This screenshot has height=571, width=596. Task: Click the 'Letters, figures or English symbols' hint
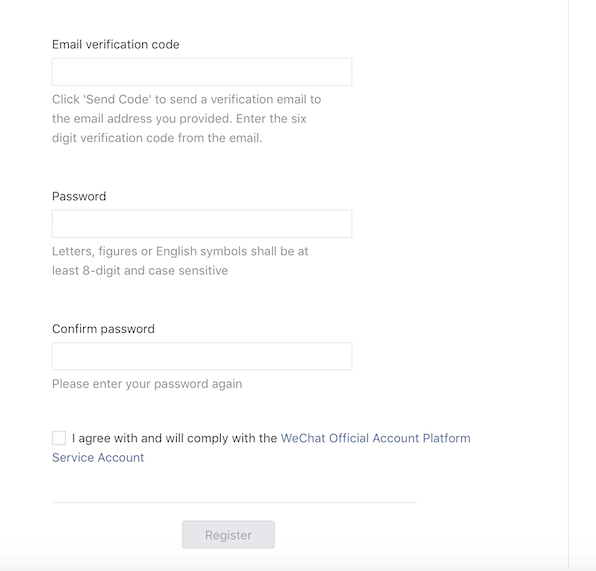tap(180, 261)
